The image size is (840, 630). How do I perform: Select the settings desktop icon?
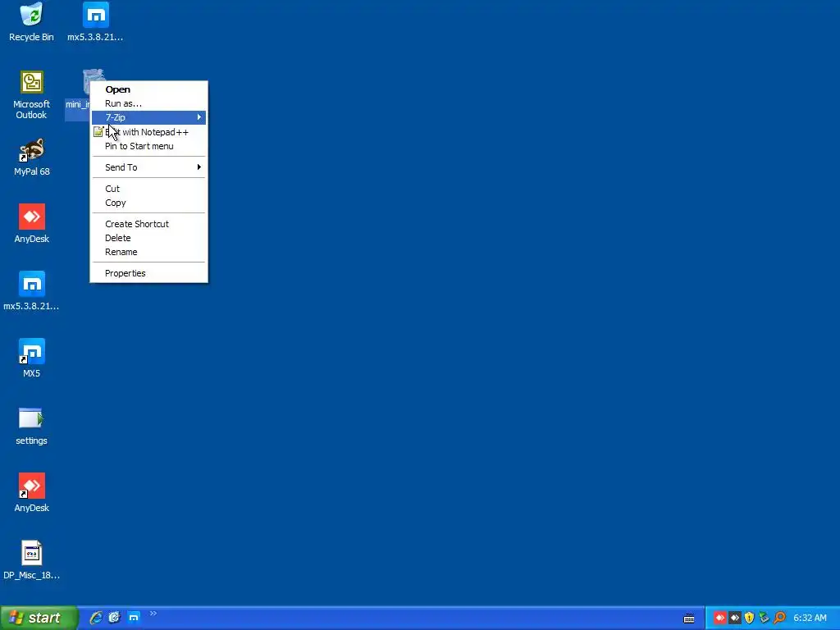(32, 426)
